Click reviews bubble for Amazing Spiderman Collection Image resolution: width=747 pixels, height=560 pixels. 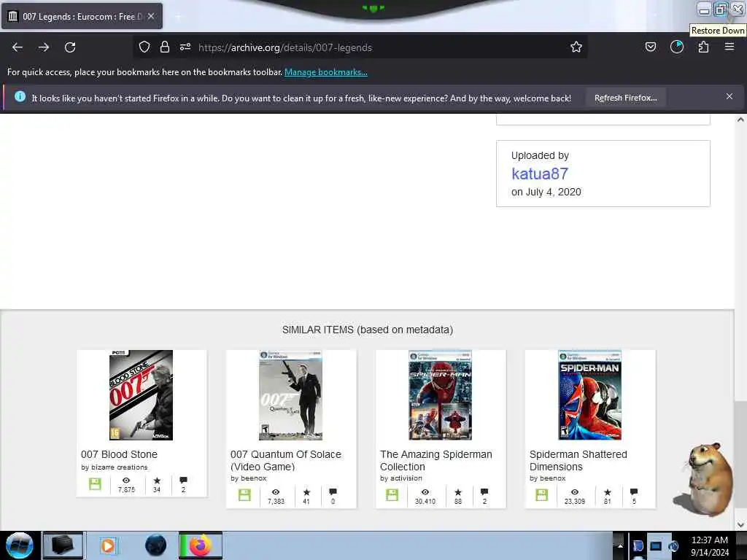point(484,492)
